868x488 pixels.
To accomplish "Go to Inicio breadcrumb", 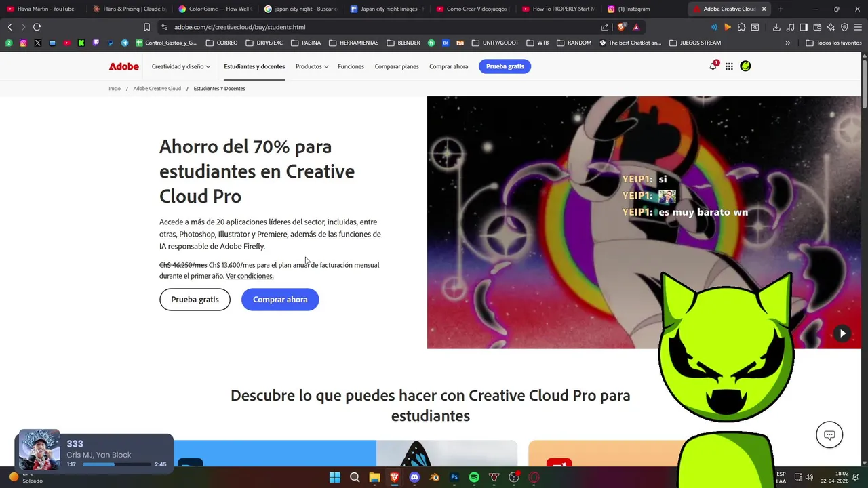I will tap(115, 89).
